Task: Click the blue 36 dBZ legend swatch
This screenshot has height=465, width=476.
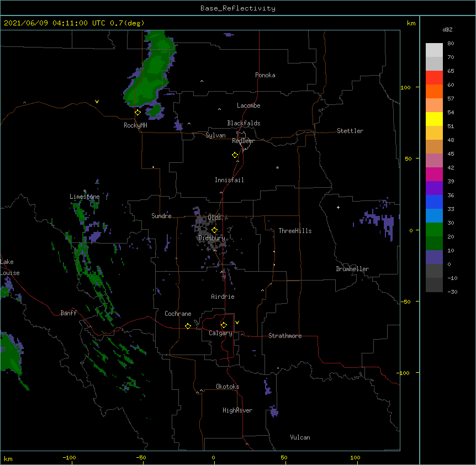Action: [434, 202]
